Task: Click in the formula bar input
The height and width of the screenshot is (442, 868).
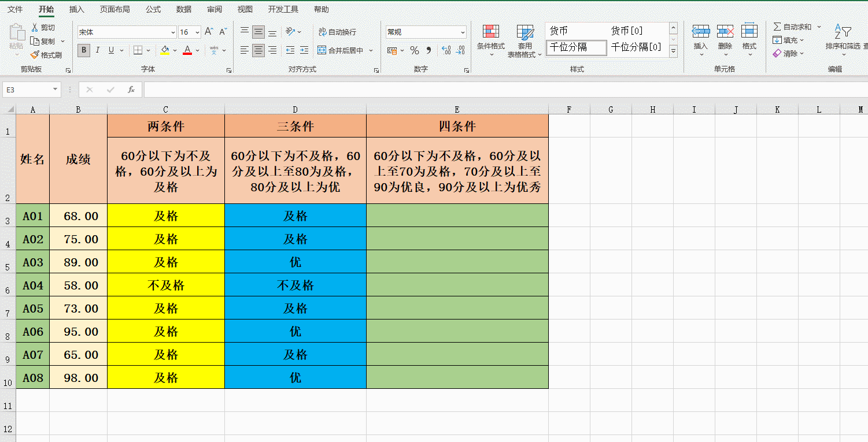Action: click(x=505, y=90)
